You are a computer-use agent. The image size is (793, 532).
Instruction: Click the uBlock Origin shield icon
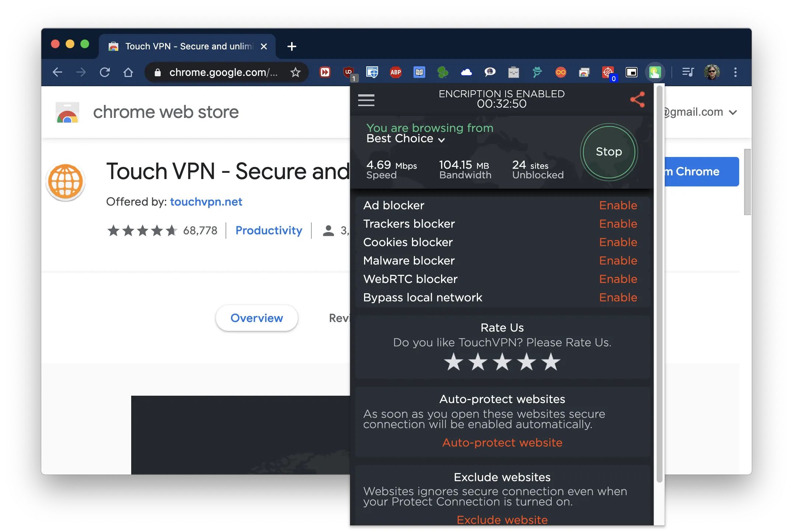click(349, 72)
